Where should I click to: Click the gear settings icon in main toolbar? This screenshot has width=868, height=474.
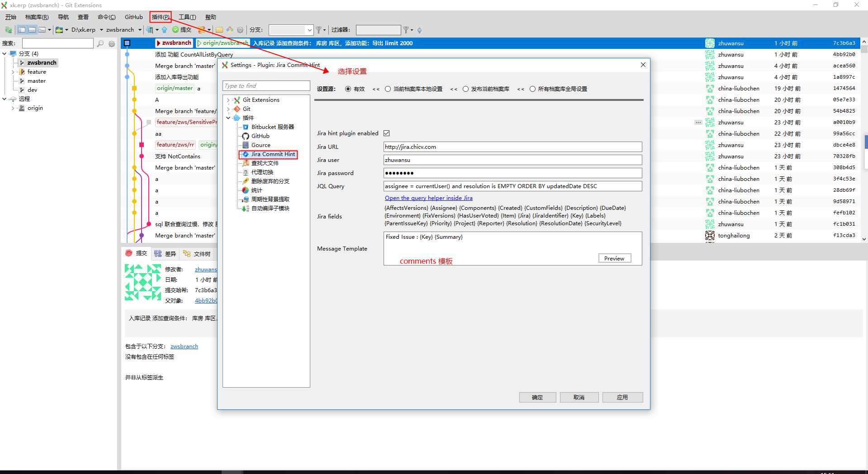240,30
